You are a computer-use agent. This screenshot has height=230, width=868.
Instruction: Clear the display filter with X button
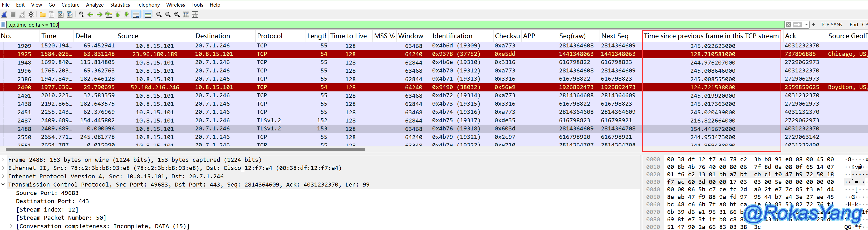[x=788, y=25]
